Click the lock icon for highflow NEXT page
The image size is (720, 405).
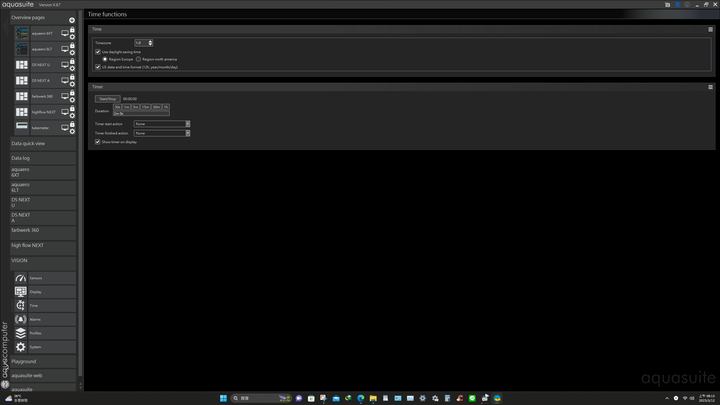click(x=72, y=108)
